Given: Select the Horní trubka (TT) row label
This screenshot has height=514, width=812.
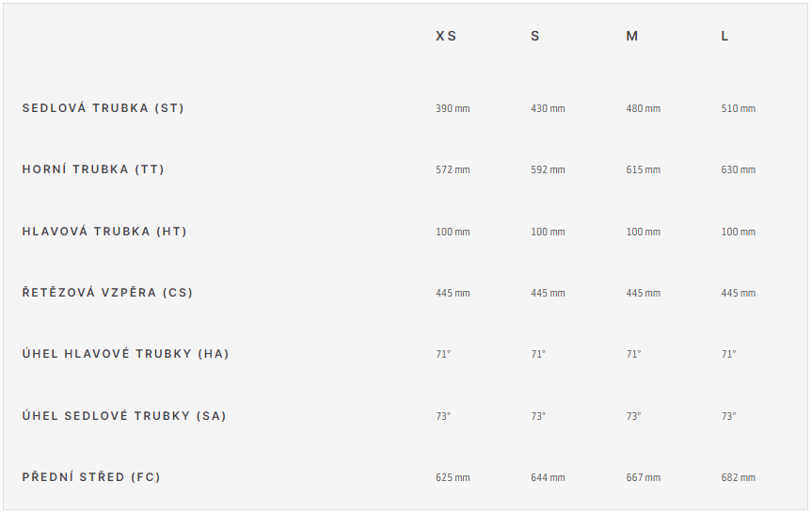Looking at the screenshot, I should [93, 169].
